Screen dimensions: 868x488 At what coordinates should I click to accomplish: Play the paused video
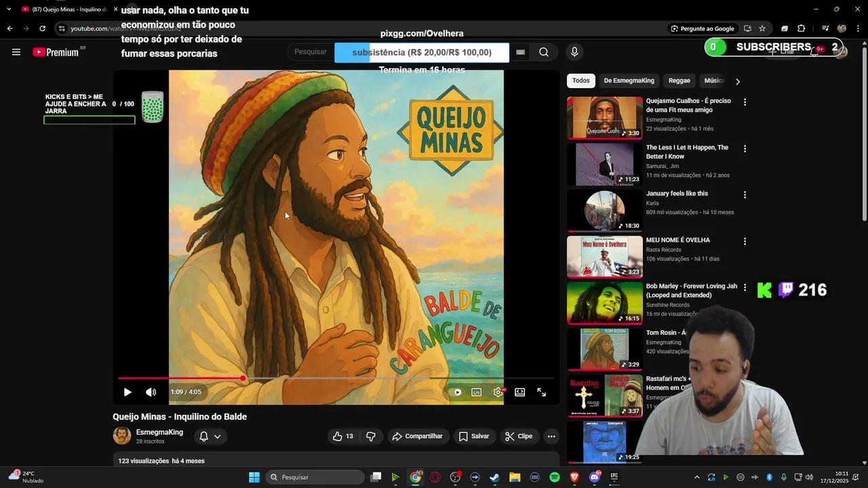[127, 392]
